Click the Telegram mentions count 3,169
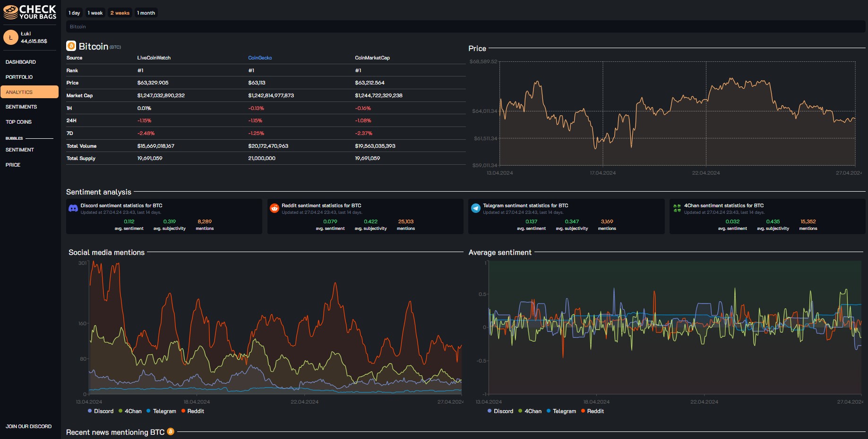868x439 pixels. click(607, 221)
